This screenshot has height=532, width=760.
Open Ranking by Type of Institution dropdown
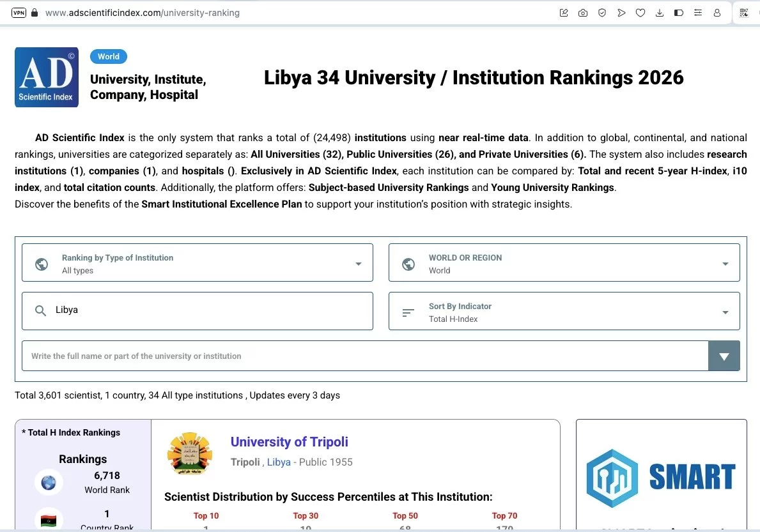pos(197,263)
